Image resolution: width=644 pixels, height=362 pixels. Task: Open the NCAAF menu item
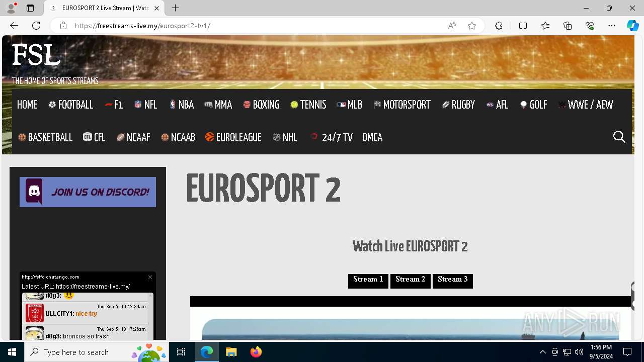[x=133, y=137]
